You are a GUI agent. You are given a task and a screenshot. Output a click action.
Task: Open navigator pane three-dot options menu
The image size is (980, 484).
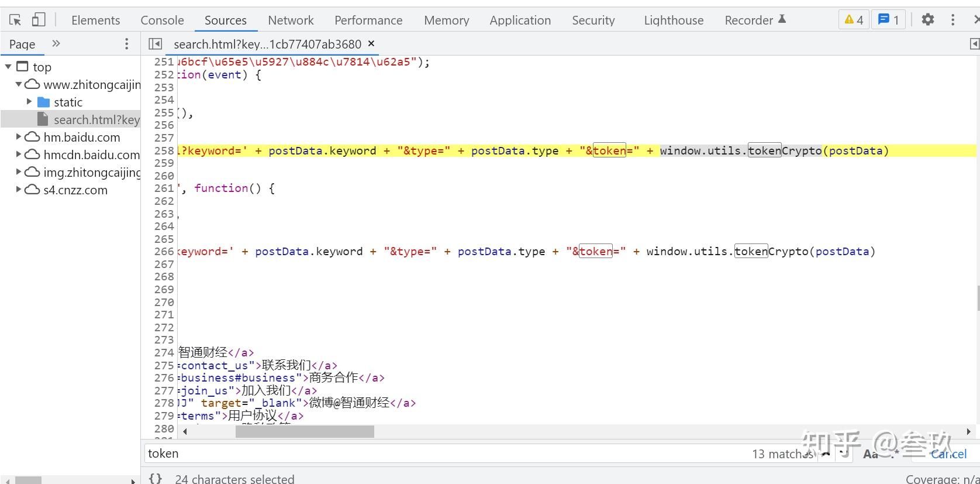point(126,44)
